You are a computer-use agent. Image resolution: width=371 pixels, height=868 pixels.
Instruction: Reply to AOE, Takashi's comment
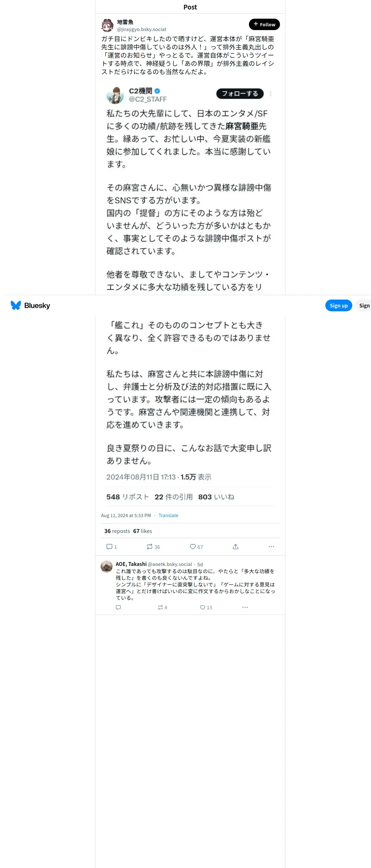tap(118, 607)
